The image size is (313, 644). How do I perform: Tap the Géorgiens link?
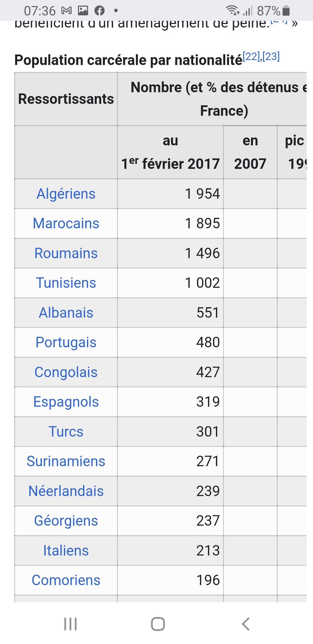click(x=66, y=521)
